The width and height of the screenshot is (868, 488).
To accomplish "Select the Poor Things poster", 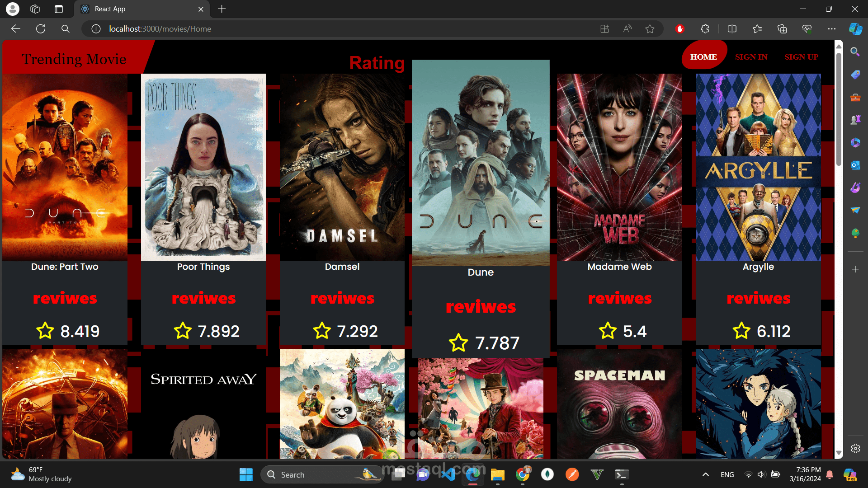I will [x=203, y=167].
